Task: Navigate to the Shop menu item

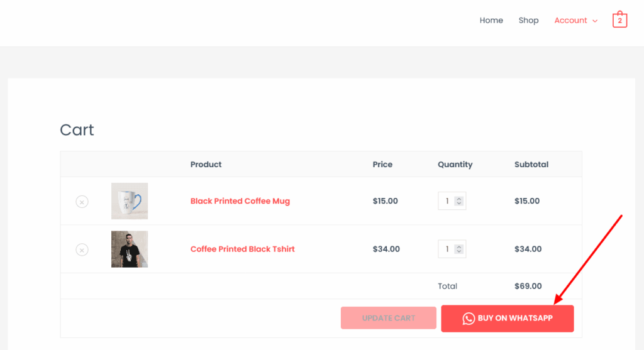Action: pos(528,20)
